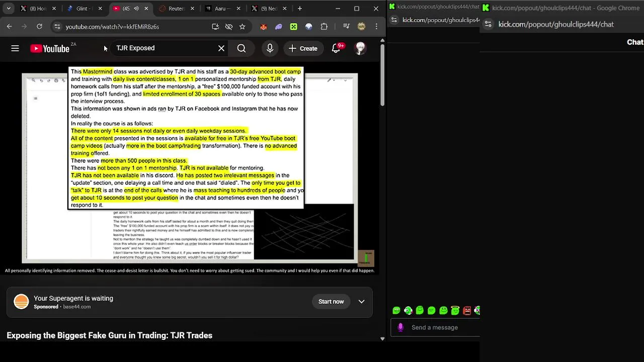Click Kick chat window site-info icon
The height and width of the screenshot is (362, 644).
point(488,24)
